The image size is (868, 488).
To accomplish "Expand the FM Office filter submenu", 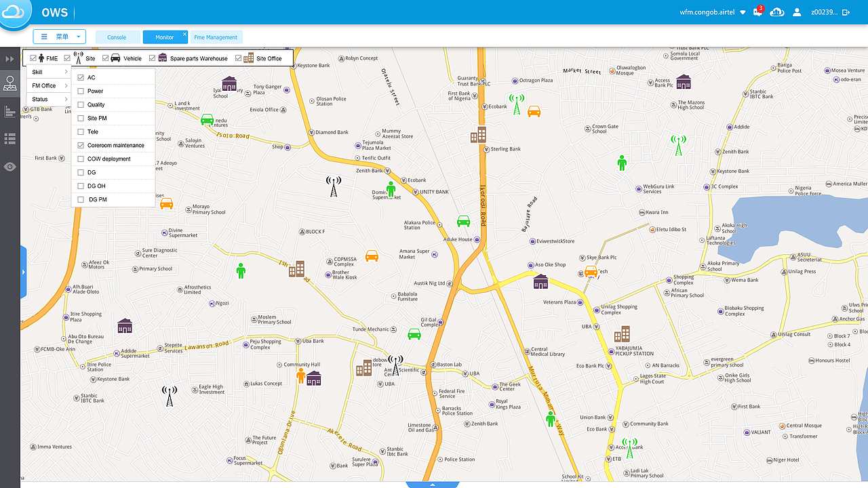I will (x=49, y=85).
